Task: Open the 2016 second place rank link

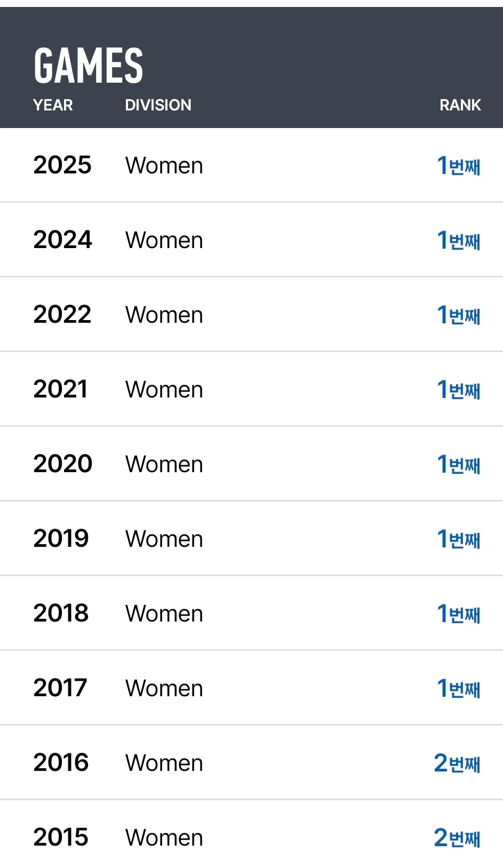Action: [457, 763]
